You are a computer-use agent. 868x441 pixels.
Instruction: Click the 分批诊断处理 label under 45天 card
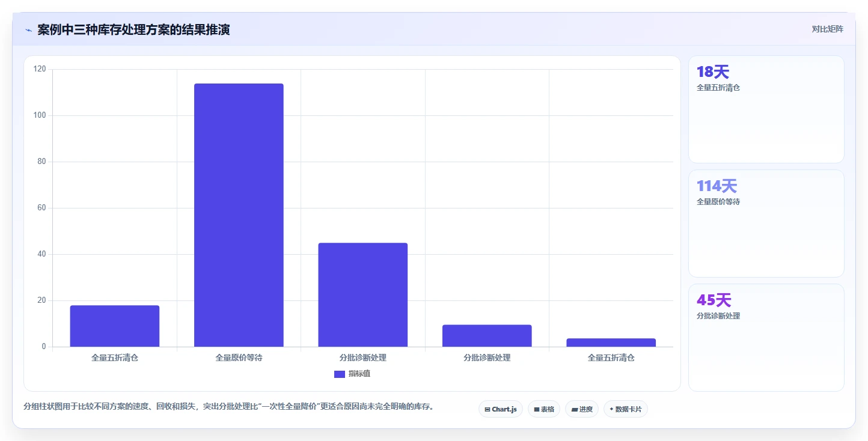pyautogui.click(x=718, y=316)
